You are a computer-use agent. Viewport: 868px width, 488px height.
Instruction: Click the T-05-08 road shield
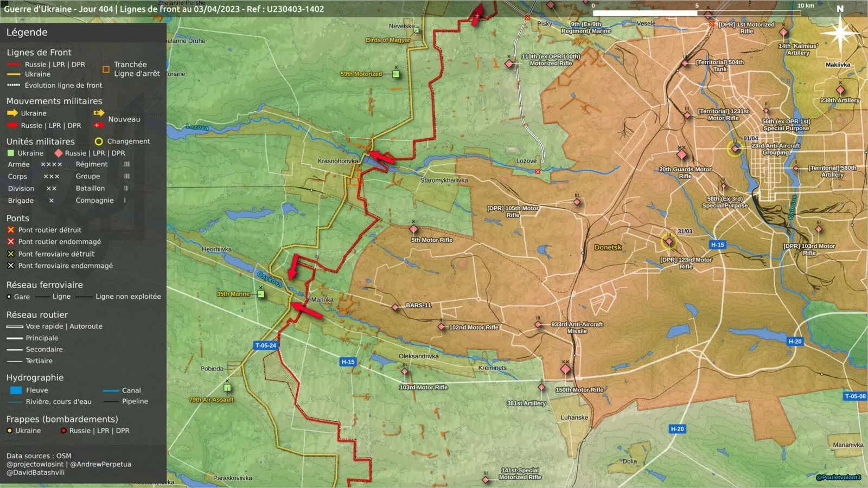tap(855, 396)
